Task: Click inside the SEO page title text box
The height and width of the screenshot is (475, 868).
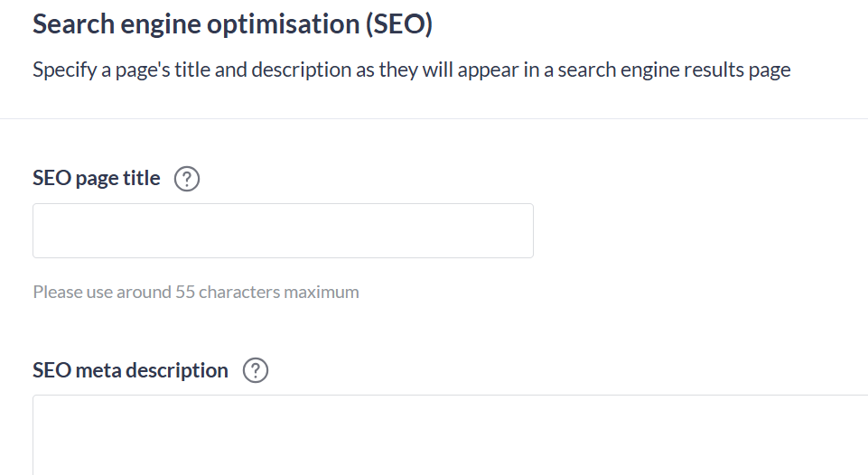Action: click(283, 230)
